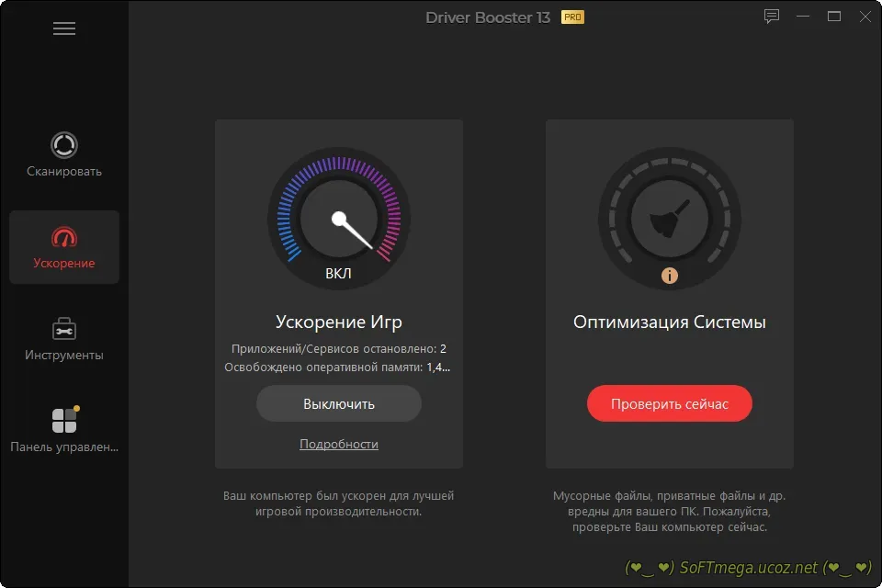The image size is (882, 588).
Task: Click the truncated freed RAM text
Action: tap(339, 367)
